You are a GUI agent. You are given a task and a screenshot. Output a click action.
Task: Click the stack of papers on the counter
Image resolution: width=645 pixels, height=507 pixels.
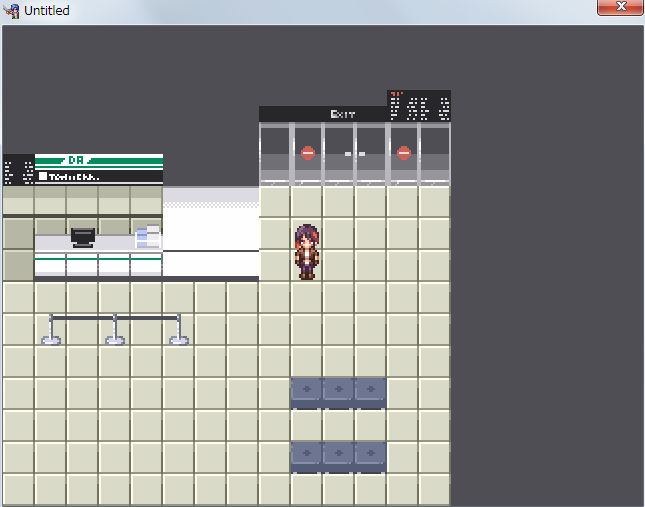(148, 236)
